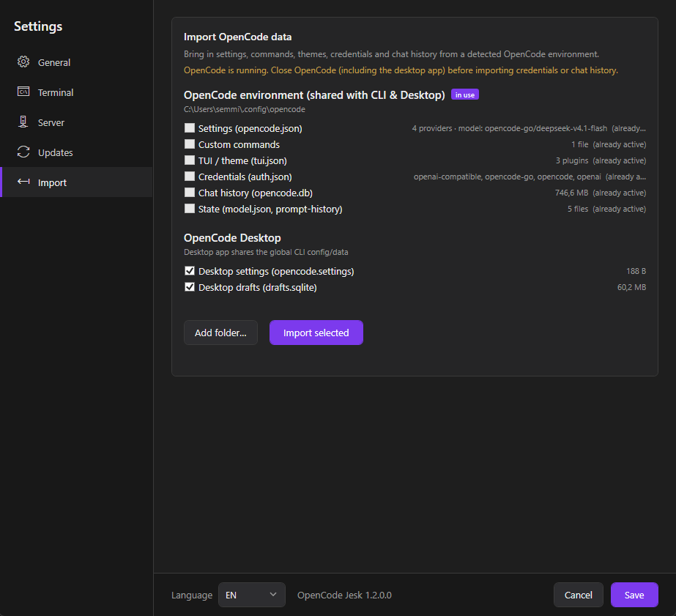Tick the State (model.json, prompt-history) checkbox
This screenshot has height=616, width=676.
point(190,209)
